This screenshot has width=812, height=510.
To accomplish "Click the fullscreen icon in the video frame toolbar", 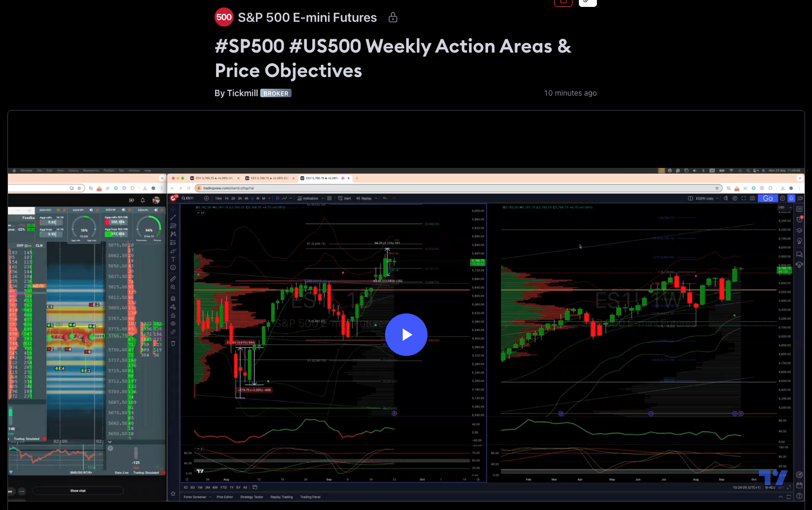I will 743,198.
